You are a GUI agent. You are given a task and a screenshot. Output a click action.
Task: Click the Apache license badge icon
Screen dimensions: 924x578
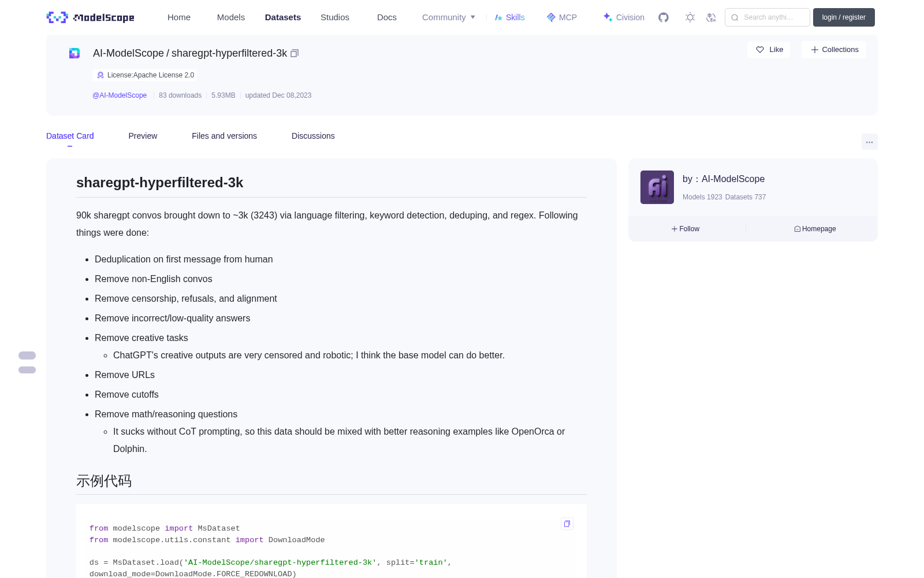coord(100,75)
